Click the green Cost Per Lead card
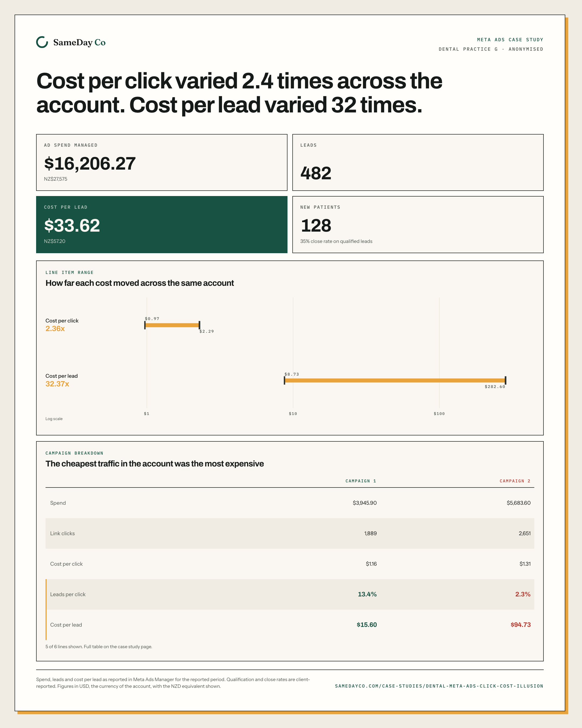Image resolution: width=582 pixels, height=728 pixels. pyautogui.click(x=162, y=225)
